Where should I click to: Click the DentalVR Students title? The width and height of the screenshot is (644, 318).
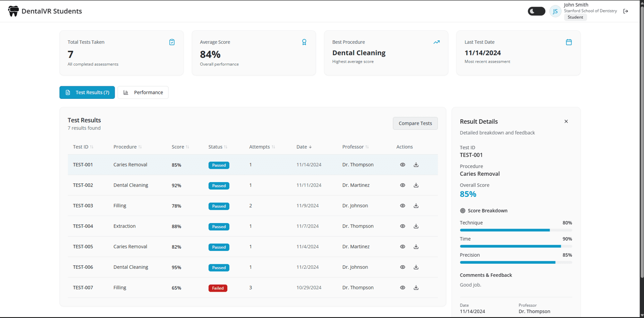pos(52,11)
